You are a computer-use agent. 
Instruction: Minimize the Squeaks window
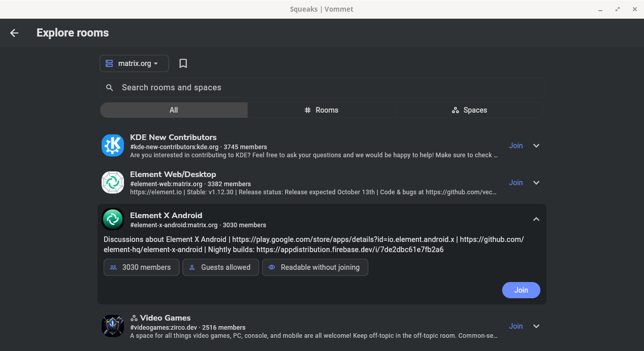[601, 9]
